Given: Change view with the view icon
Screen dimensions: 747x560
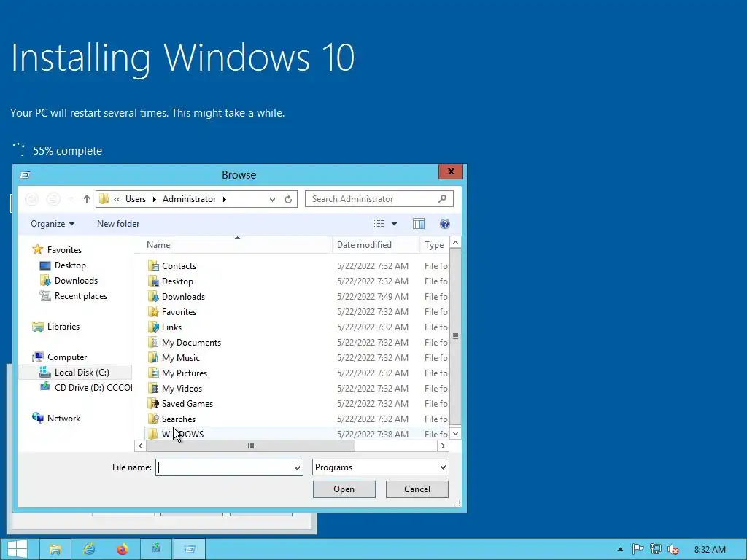Looking at the screenshot, I should [379, 224].
